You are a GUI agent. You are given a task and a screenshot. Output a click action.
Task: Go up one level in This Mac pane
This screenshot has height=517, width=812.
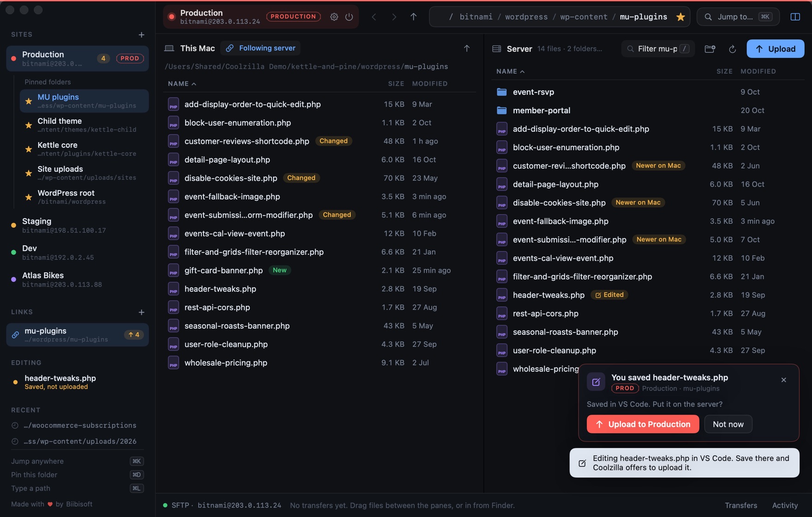(x=467, y=48)
